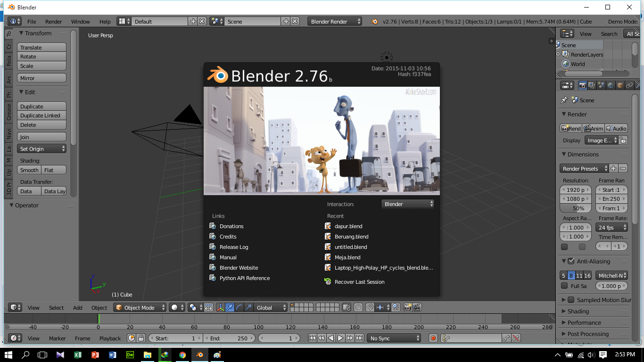
Task: Toggle lock camera and layers icon
Action: pos(347,307)
